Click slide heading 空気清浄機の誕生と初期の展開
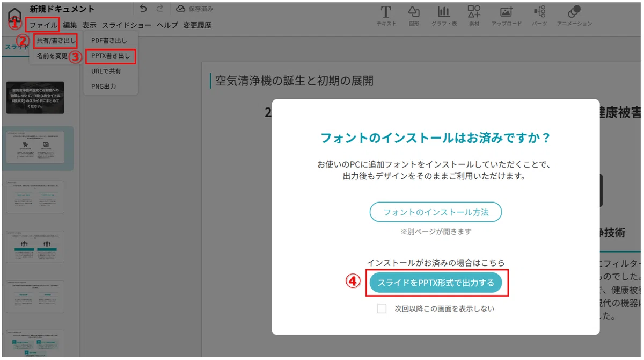 (294, 81)
